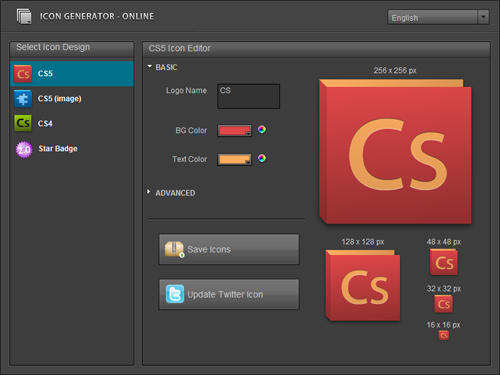Open color wheel picker for Text Color
This screenshot has height=375, width=500.
point(262,158)
